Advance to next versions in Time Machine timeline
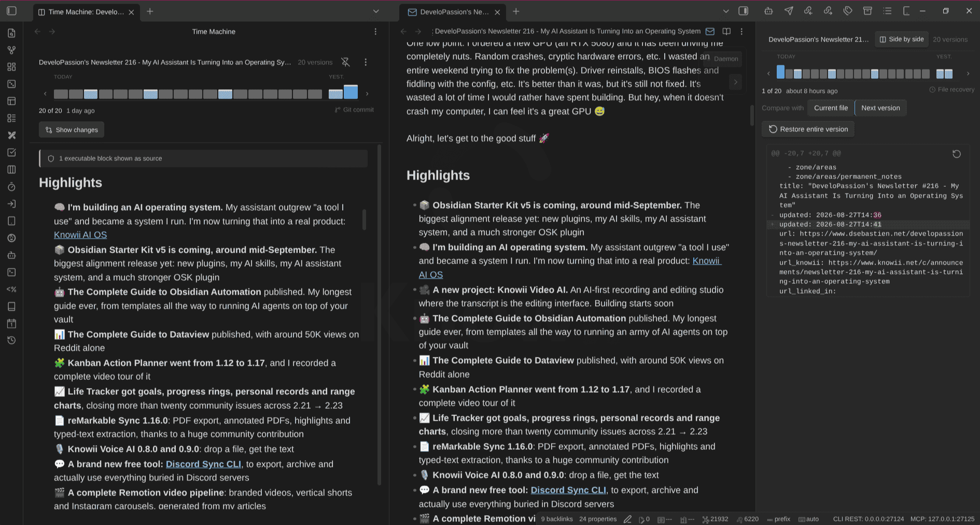The image size is (980, 525). click(367, 94)
